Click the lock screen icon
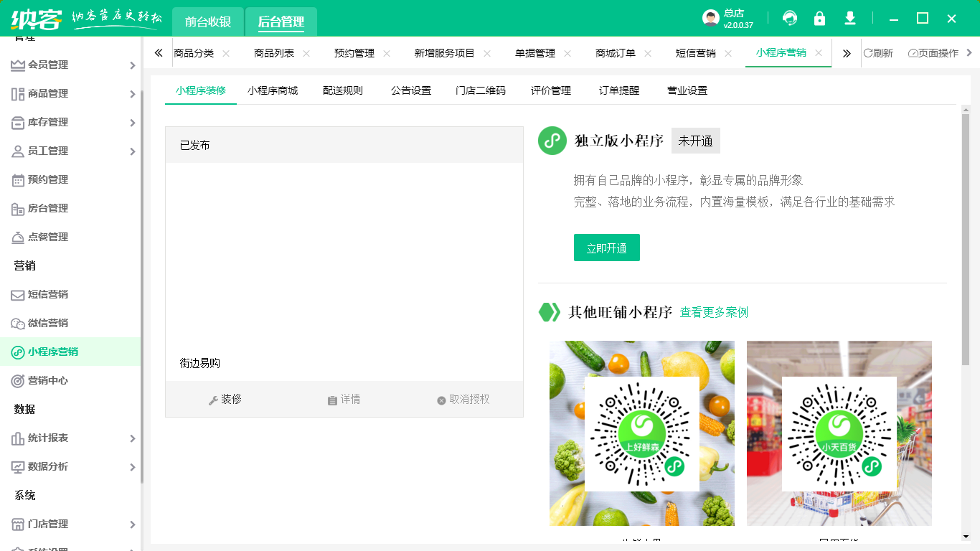The height and width of the screenshot is (551, 980). point(819,18)
